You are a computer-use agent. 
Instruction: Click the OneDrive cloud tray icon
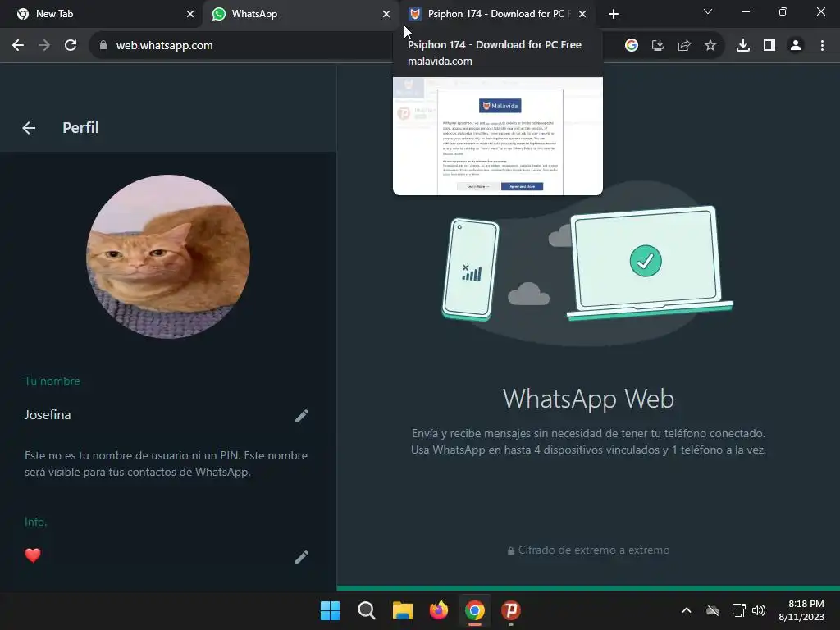(713, 610)
